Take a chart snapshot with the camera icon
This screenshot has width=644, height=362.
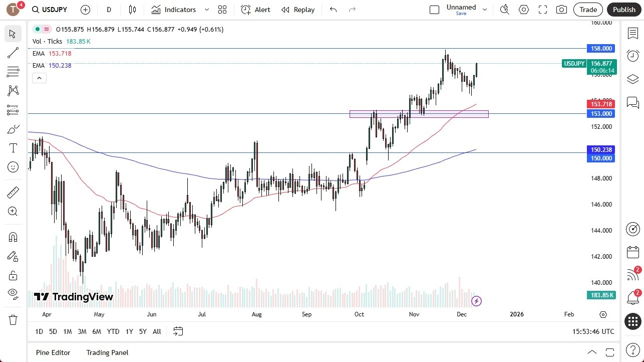pos(561,9)
